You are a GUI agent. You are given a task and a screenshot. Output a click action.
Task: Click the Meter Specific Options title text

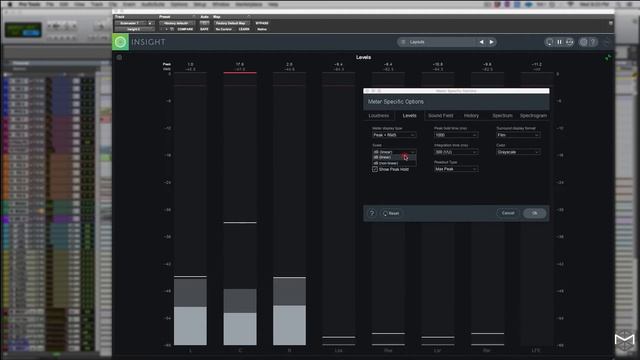pyautogui.click(x=396, y=102)
